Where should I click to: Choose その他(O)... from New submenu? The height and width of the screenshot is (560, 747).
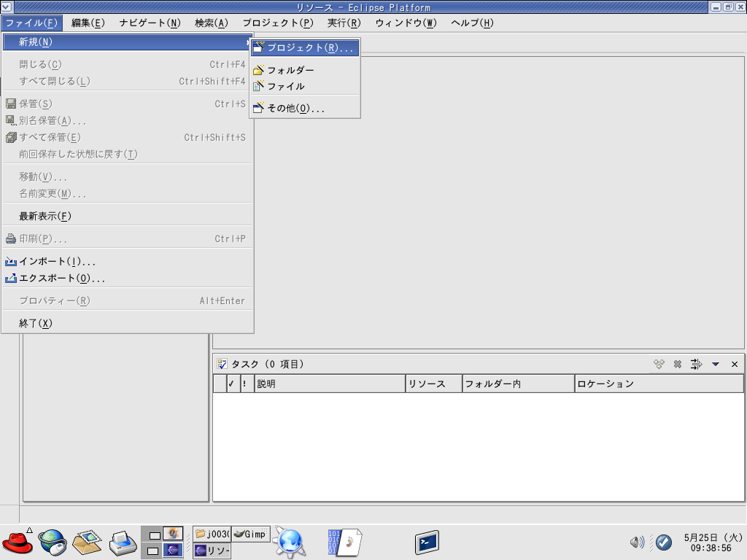click(x=305, y=108)
